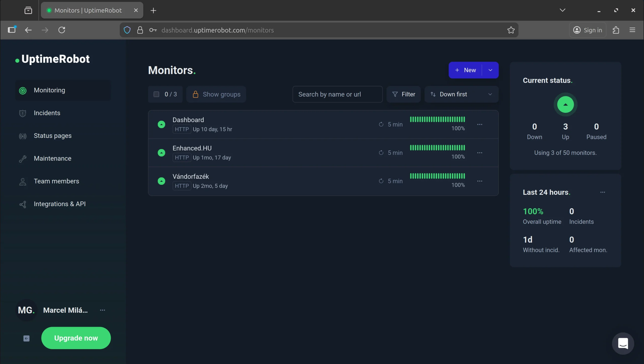Open Status pages section

53,136
